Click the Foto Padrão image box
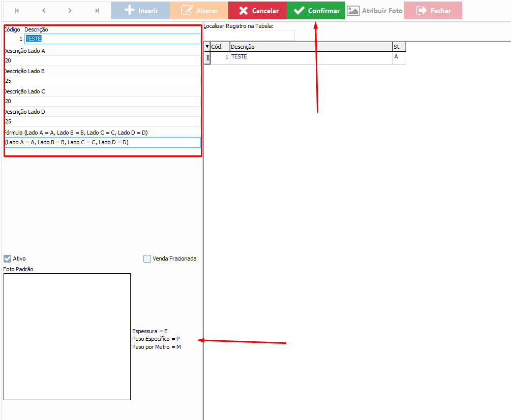Image resolution: width=511 pixels, height=420 pixels. 67,336
